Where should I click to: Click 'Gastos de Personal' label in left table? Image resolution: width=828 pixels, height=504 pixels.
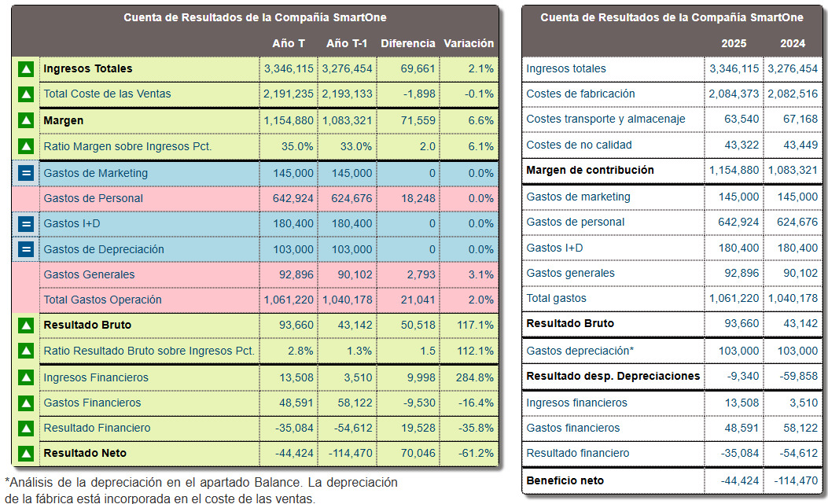click(x=93, y=198)
